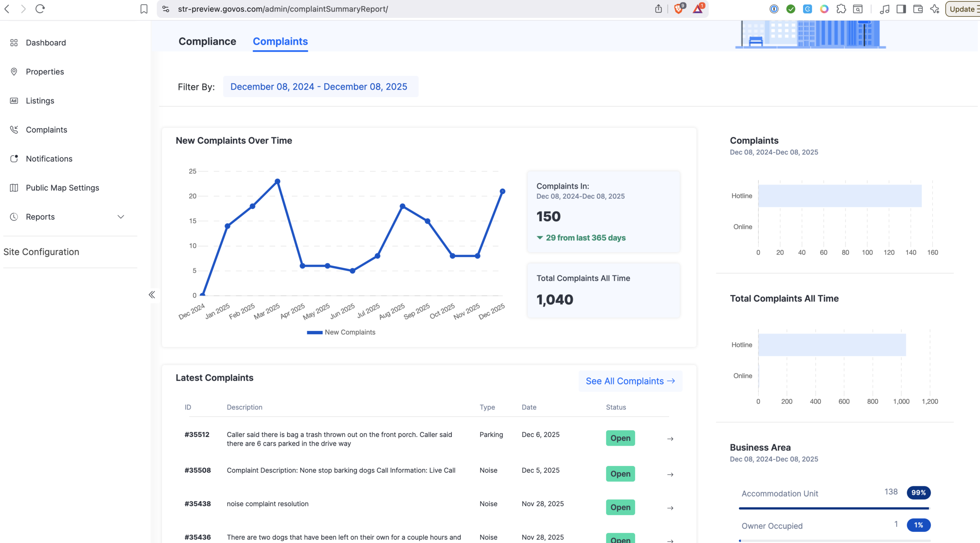The height and width of the screenshot is (543, 980).
Task: Reload the page with refresh icon
Action: (40, 9)
